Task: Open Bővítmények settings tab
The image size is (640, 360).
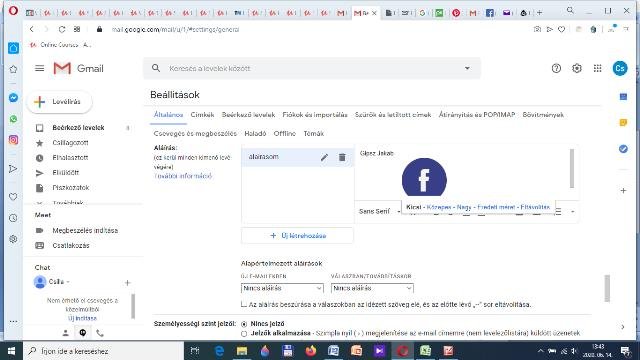Action: (543, 115)
